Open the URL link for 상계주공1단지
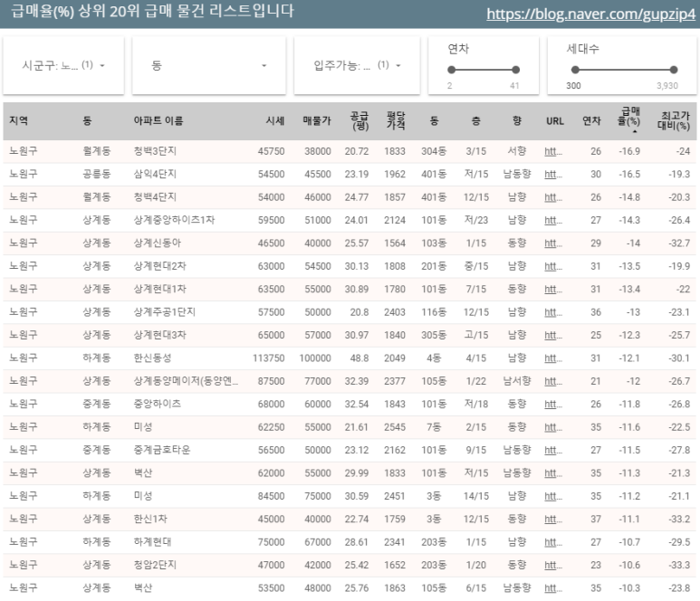 (x=553, y=312)
